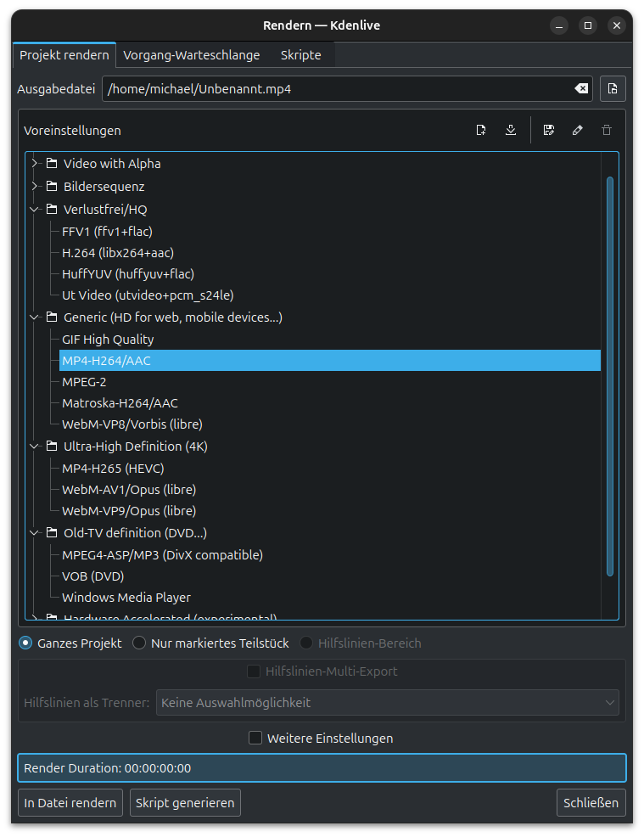Collapse the Ultra-High Definition (4K) group
This screenshot has height=837, width=644.
pyautogui.click(x=35, y=447)
